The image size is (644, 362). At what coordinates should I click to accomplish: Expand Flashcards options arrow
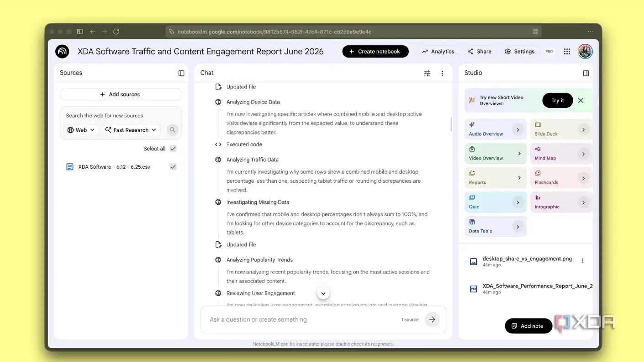(583, 178)
